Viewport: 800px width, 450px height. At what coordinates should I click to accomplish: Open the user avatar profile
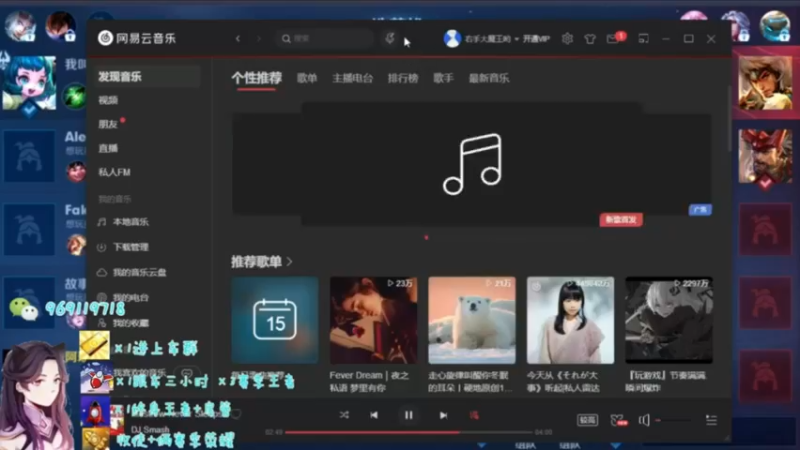(452, 38)
